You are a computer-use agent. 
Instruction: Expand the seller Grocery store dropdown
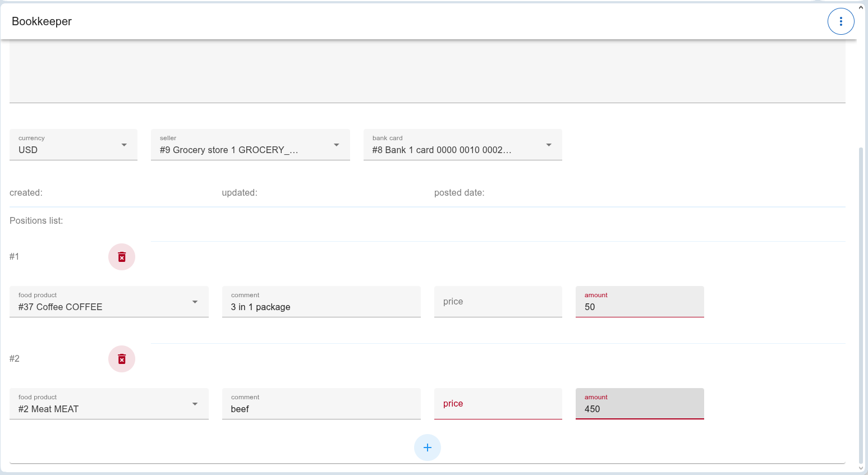pos(250,145)
